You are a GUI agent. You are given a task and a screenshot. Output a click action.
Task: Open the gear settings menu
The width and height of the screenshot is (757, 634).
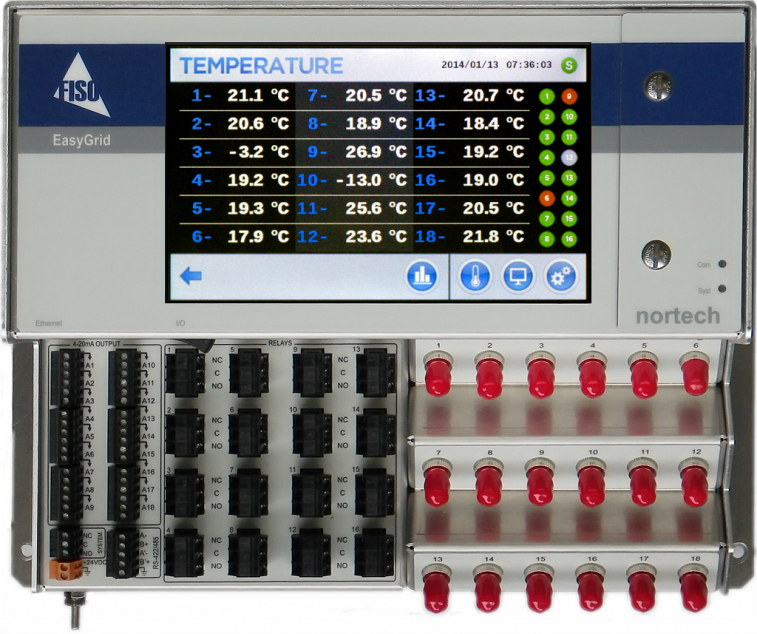[561, 277]
